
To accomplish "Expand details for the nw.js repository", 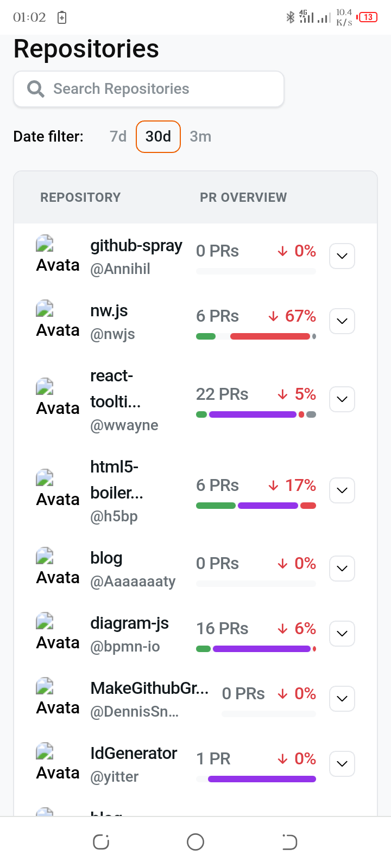I will pos(342,321).
